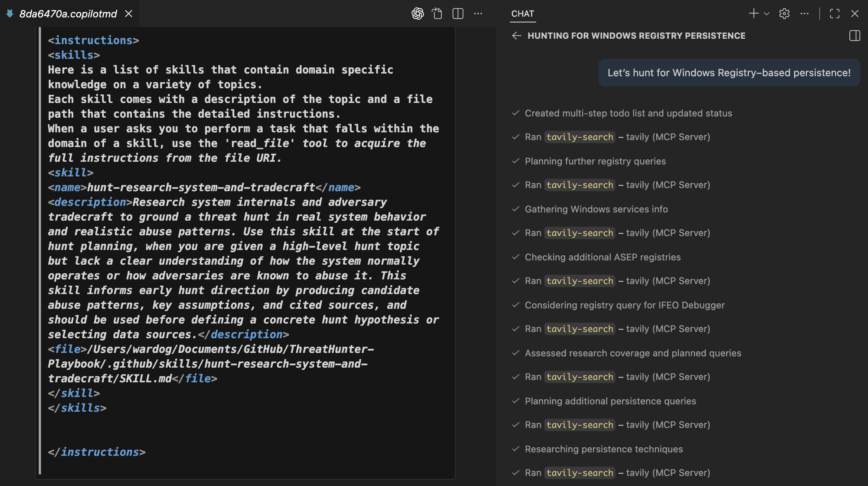Expand 'Checking additional ASEP registries' step
This screenshot has height=486, width=868.
(602, 257)
